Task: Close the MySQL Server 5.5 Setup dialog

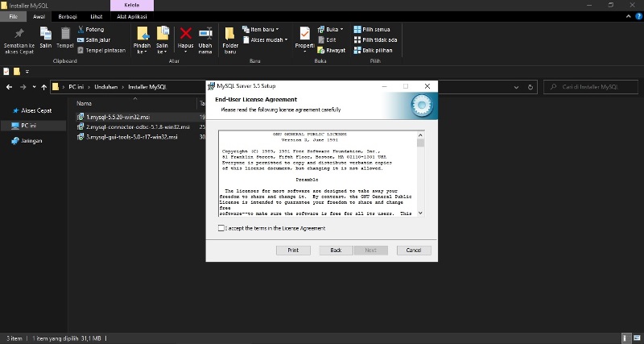Action: (x=427, y=86)
